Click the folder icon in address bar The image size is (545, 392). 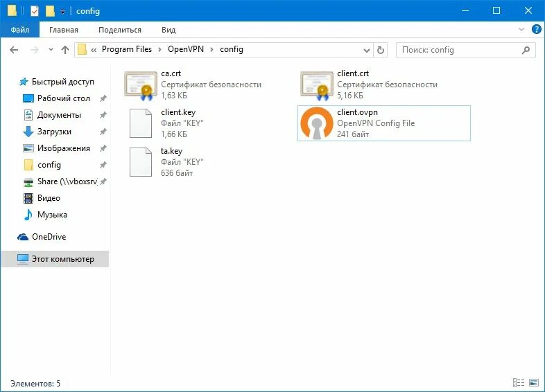tap(82, 50)
